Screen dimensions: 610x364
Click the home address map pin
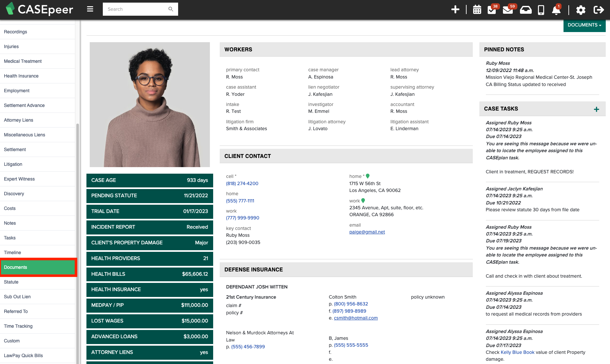click(x=368, y=176)
